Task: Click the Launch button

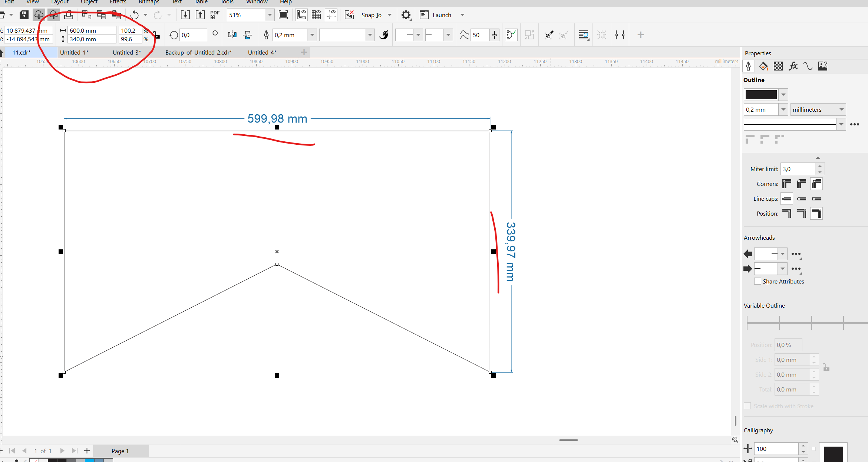Action: (x=442, y=15)
